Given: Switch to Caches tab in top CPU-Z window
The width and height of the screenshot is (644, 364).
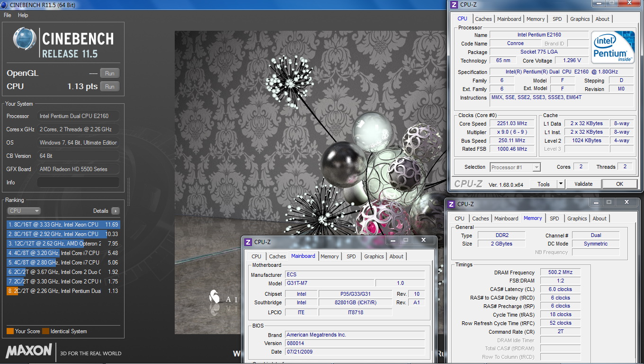Looking at the screenshot, I should 483,19.
